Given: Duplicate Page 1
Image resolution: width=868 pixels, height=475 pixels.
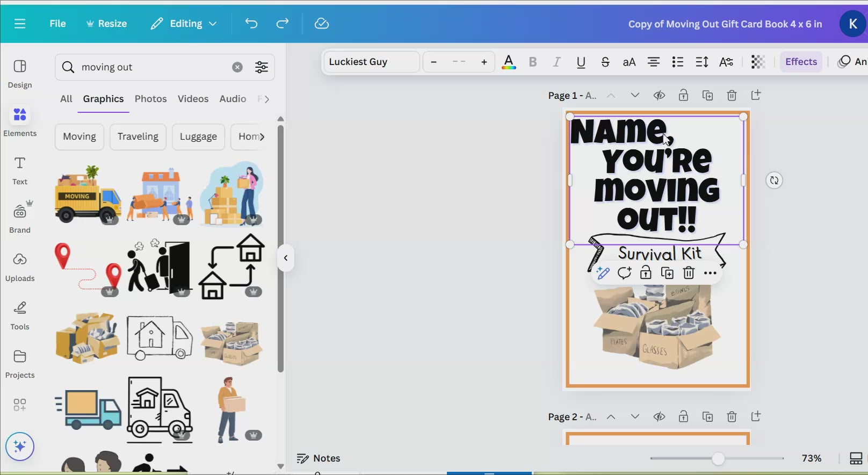Looking at the screenshot, I should [707, 95].
